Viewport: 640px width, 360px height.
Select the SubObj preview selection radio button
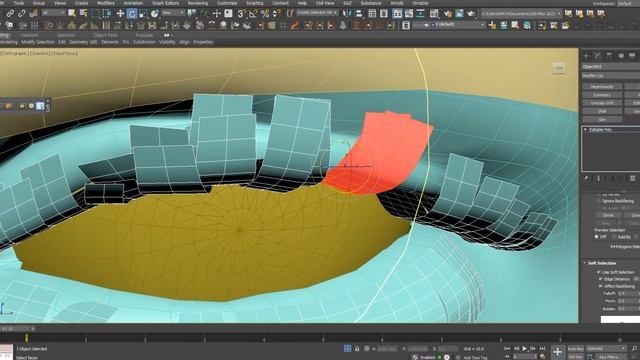point(614,237)
